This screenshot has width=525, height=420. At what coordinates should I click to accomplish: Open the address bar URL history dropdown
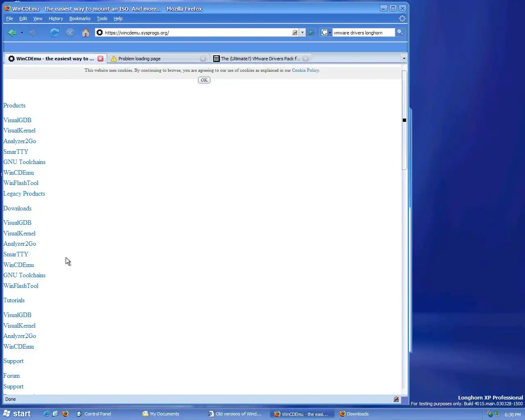tap(302, 33)
